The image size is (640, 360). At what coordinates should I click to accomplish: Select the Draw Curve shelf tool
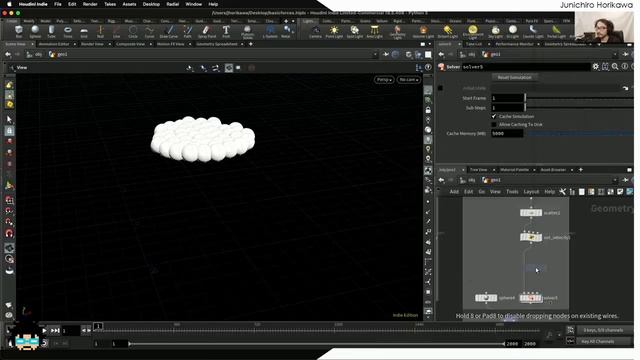[169, 31]
